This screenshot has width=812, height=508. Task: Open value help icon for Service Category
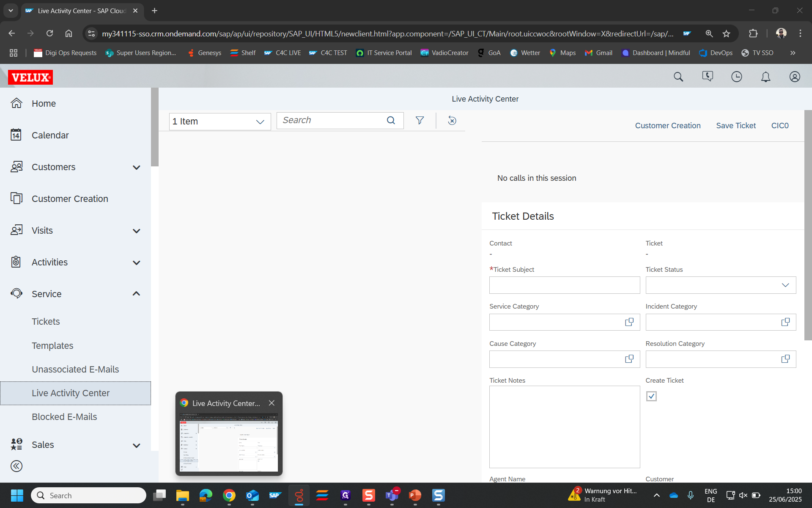pos(629,322)
